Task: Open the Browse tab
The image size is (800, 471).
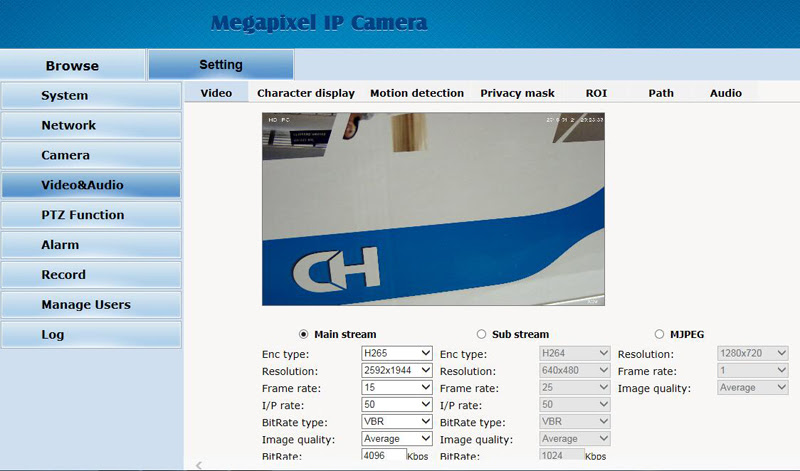Action: point(72,65)
